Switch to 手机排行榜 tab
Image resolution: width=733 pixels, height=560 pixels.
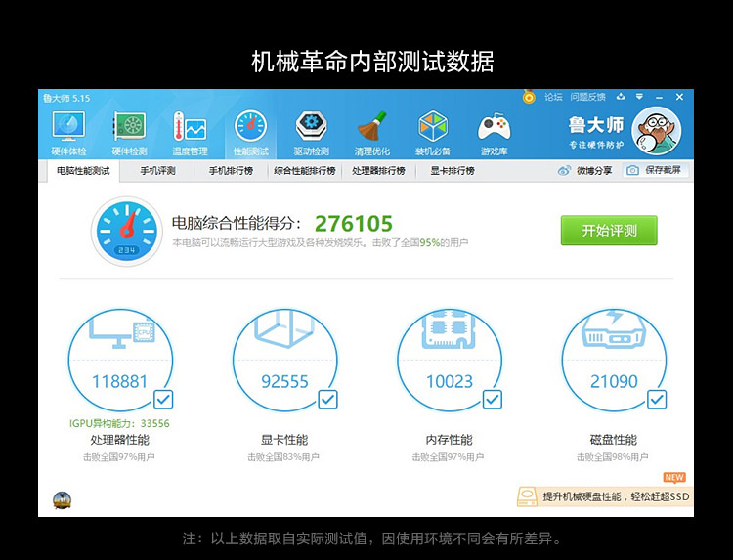pyautogui.click(x=231, y=171)
